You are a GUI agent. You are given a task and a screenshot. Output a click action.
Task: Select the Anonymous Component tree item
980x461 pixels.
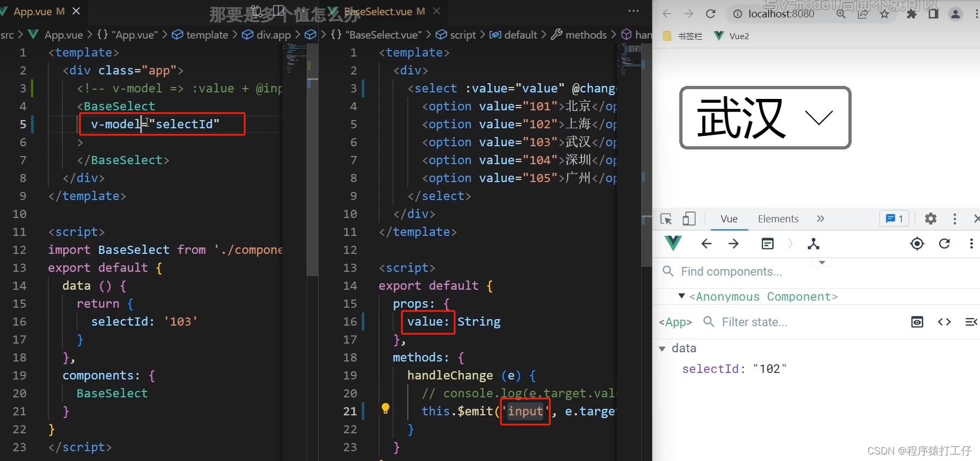coord(763,297)
